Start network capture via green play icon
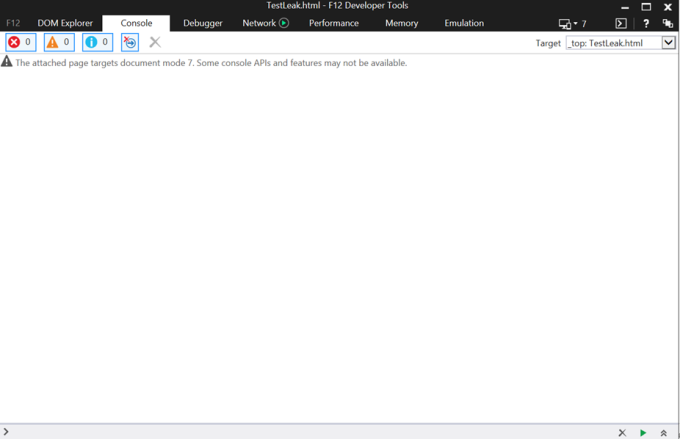The height and width of the screenshot is (439, 680). click(x=284, y=23)
